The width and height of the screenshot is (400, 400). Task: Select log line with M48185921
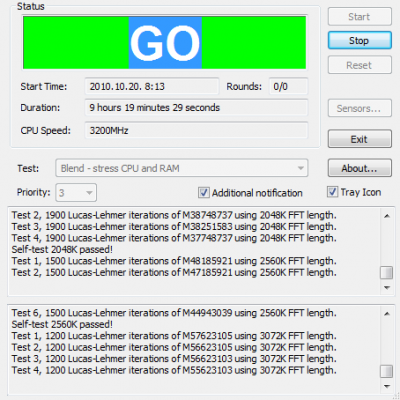tap(174, 261)
